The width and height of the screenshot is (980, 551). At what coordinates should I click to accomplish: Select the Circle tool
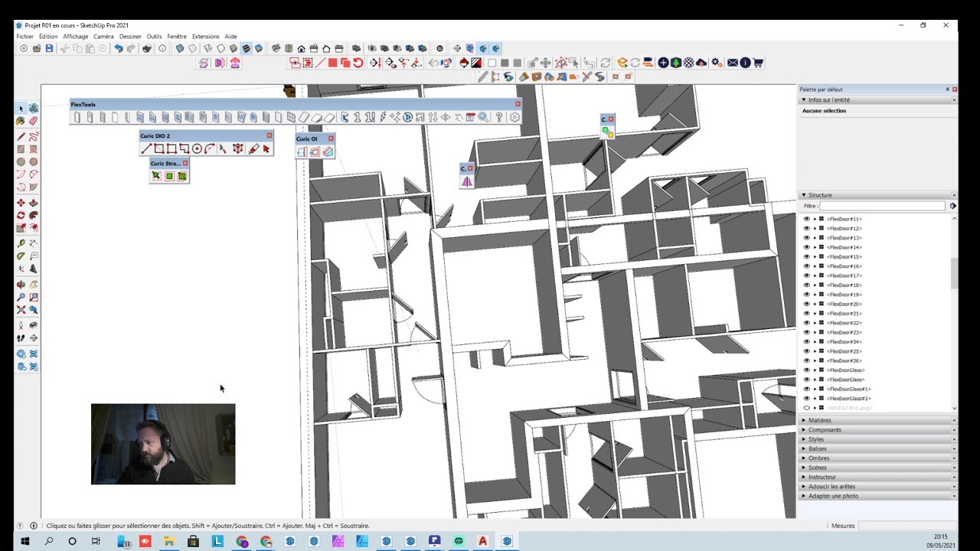coord(21,162)
